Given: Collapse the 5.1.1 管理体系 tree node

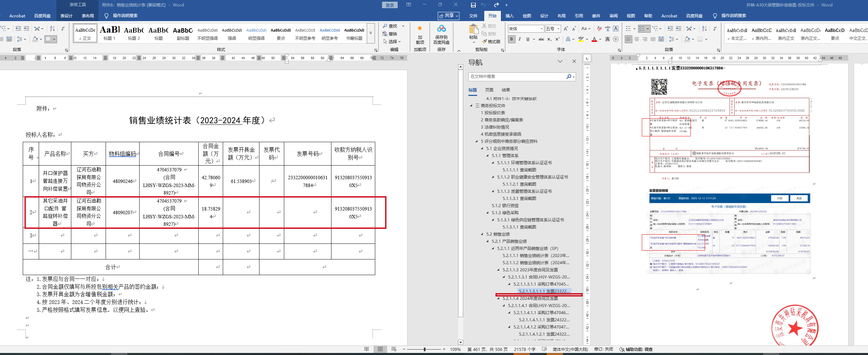Looking at the screenshot, I should tap(487, 156).
